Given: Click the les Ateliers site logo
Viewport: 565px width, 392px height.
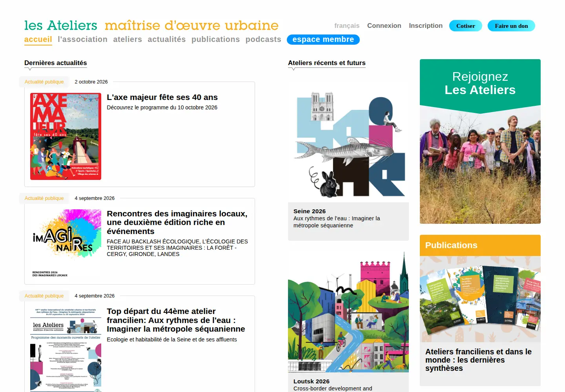Looking at the screenshot, I should click(x=151, y=25).
